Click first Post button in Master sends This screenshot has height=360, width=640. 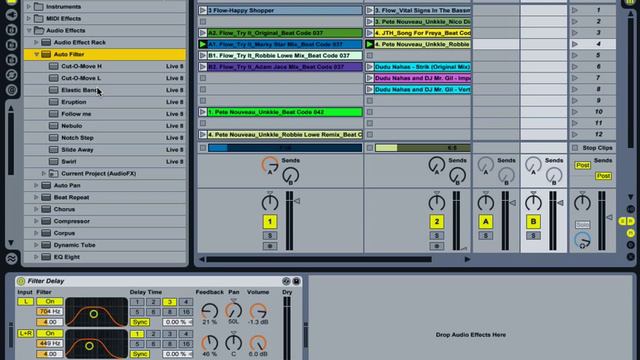[582, 165]
